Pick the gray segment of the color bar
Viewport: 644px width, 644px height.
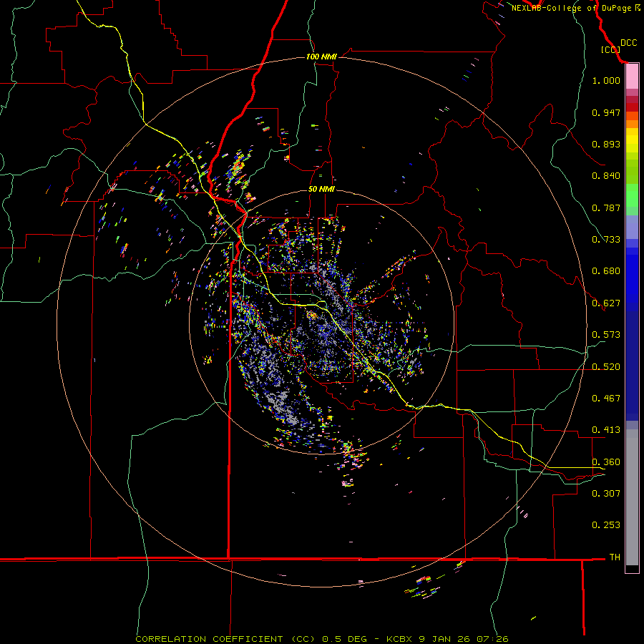tap(632, 497)
